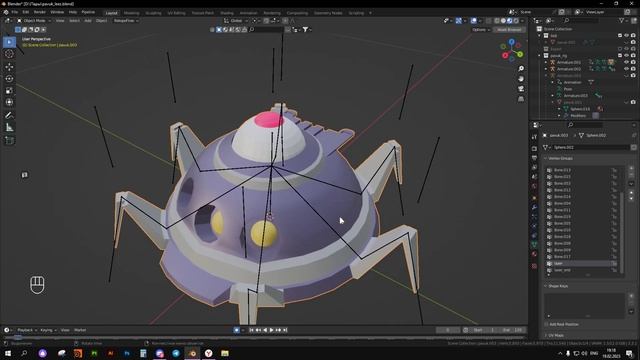
Task: Click the End frame field in timeline
Action: pos(512,330)
